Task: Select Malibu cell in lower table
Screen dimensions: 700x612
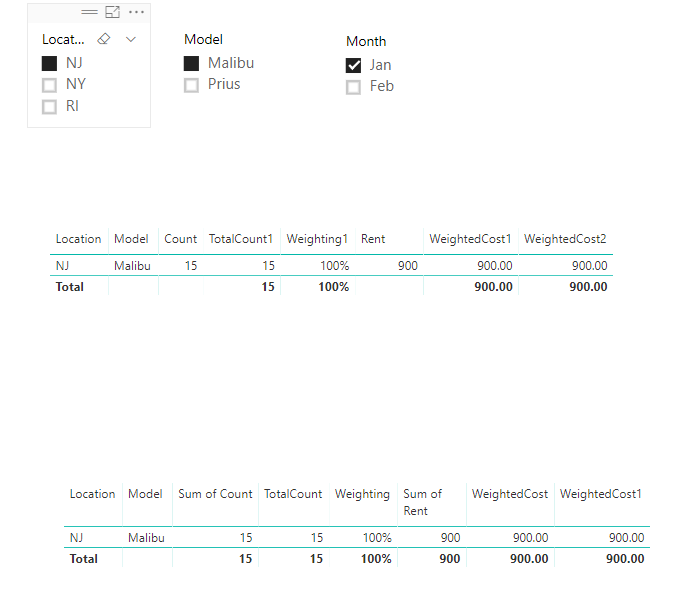Action: pyautogui.click(x=146, y=537)
